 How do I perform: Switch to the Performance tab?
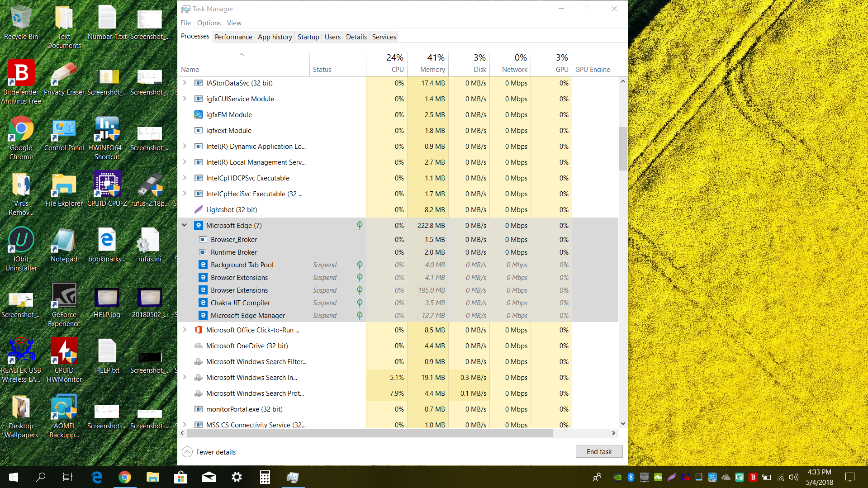click(233, 37)
